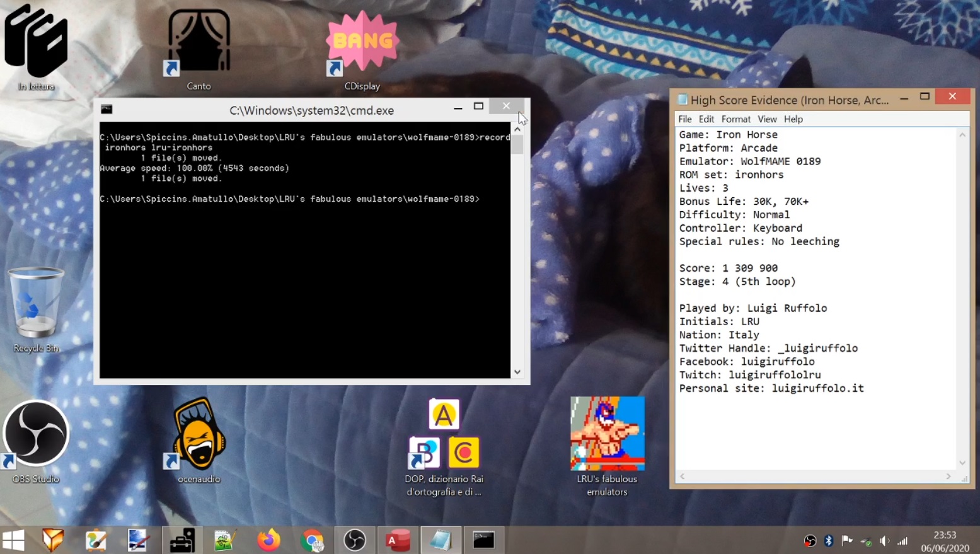Open the Notepad File menu
The width and height of the screenshot is (980, 554).
click(x=684, y=119)
